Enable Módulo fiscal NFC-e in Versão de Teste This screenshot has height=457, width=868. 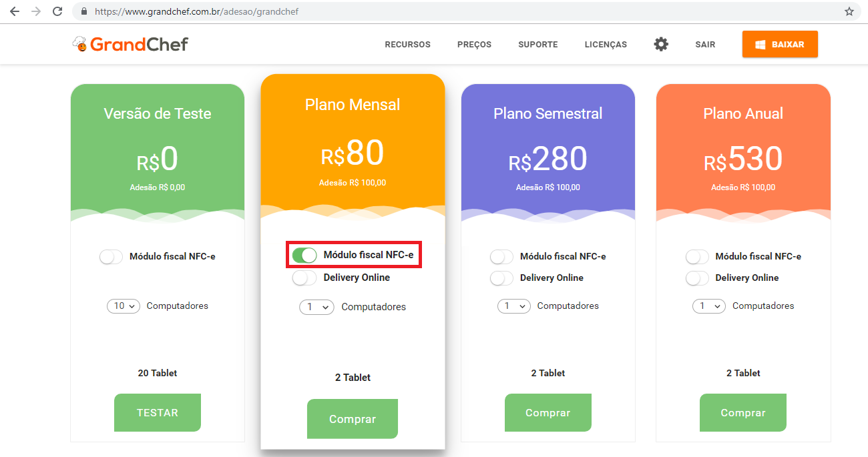click(111, 257)
